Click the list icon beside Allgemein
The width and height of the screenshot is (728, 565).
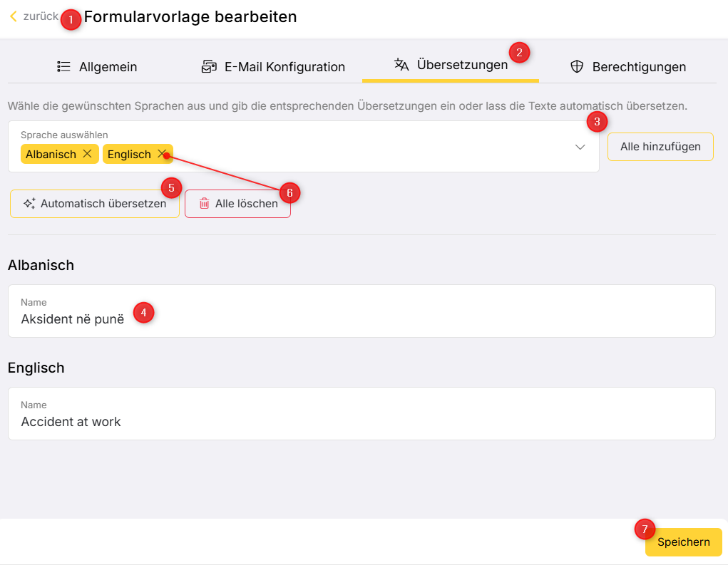63,67
